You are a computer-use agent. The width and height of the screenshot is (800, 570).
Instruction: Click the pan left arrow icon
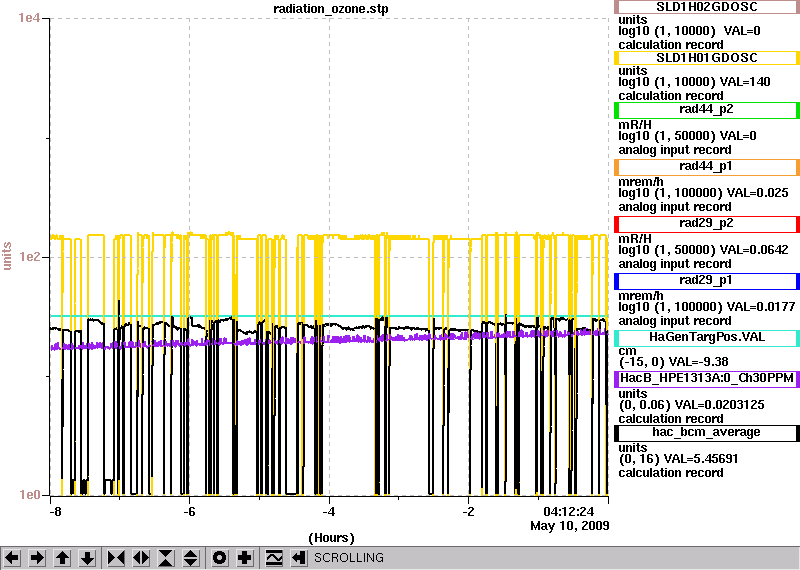(x=12, y=558)
